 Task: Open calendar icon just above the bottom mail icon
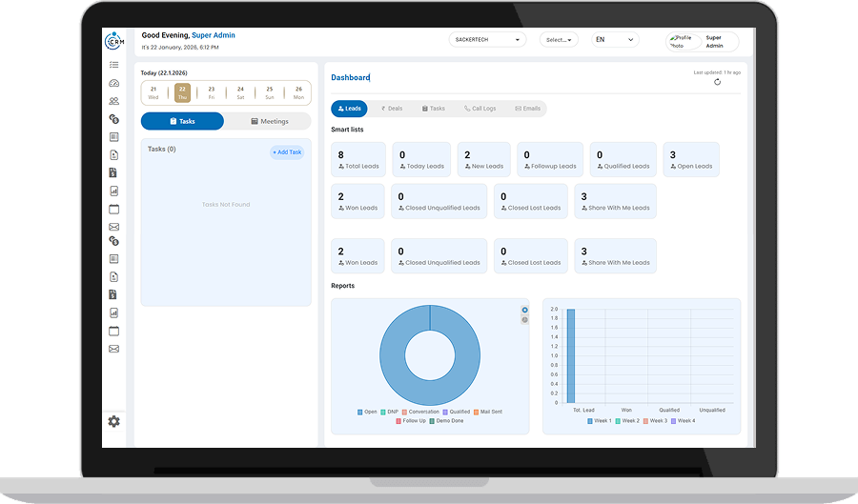coord(113,331)
